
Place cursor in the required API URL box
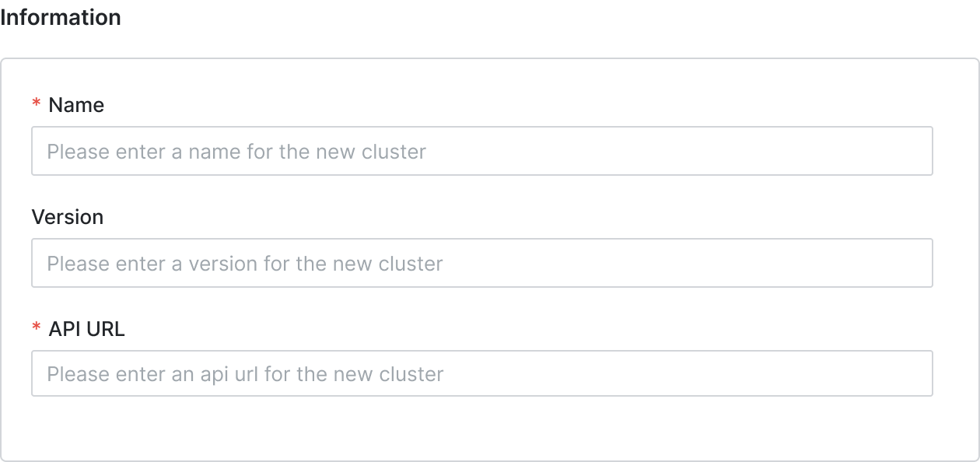(x=482, y=373)
